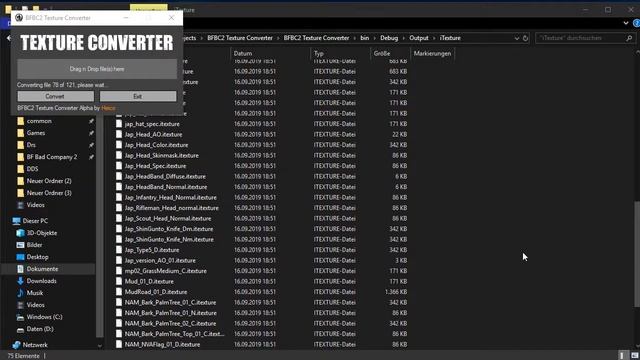Click navigation pane scroll down arrow

(x=100, y=346)
